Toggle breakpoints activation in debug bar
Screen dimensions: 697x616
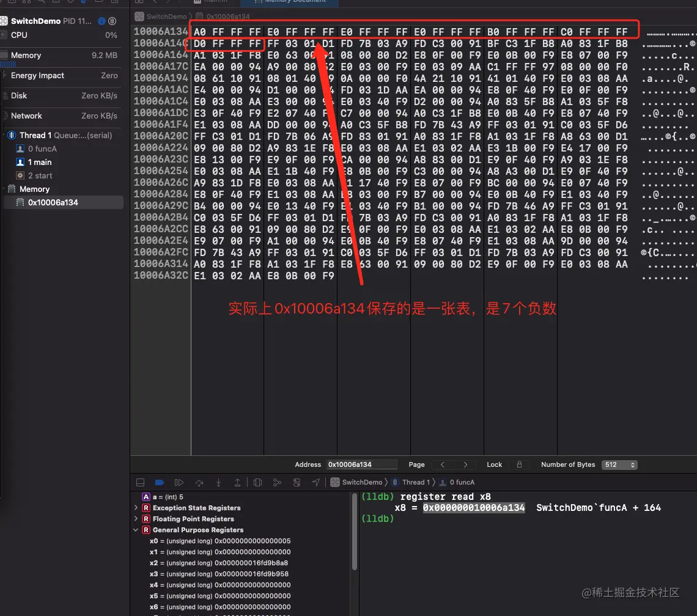pyautogui.click(x=160, y=482)
